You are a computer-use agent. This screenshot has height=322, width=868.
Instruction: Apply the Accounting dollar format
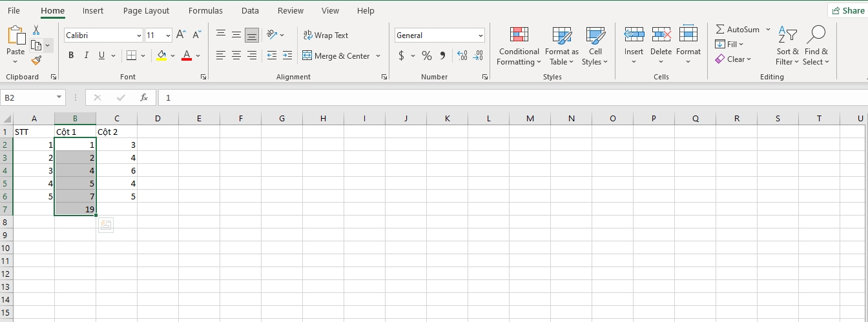(401, 55)
